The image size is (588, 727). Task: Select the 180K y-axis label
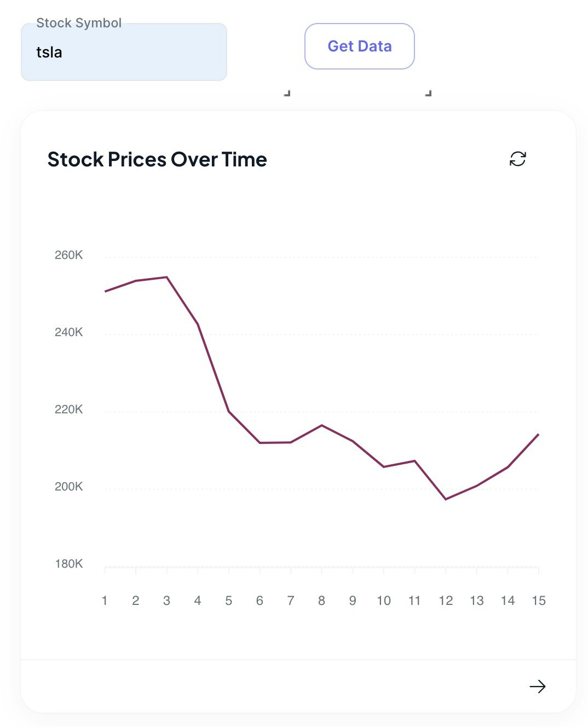(x=68, y=564)
